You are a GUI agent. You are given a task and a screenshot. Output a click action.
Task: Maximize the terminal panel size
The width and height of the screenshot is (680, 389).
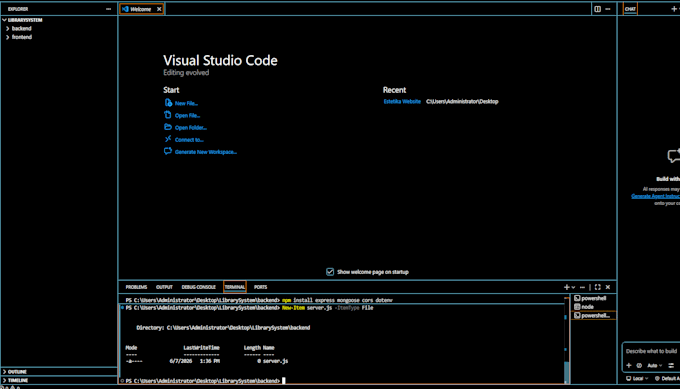click(x=598, y=287)
